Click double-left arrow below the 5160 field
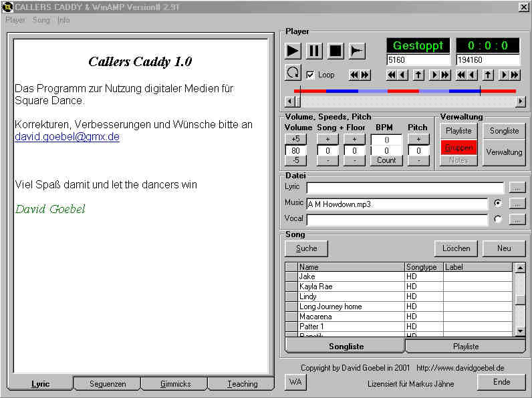The height and width of the screenshot is (398, 532). click(392, 75)
